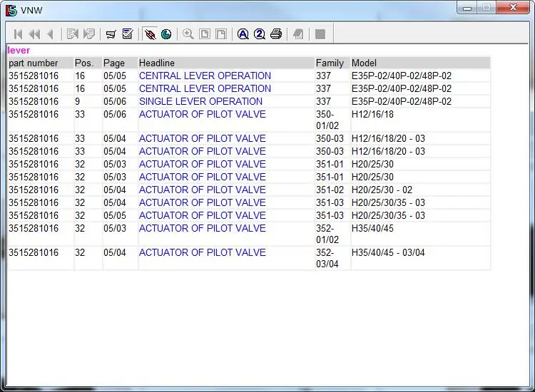
Task: Click model 'H35/40/45 - 03/04' cell
Action: pos(388,252)
